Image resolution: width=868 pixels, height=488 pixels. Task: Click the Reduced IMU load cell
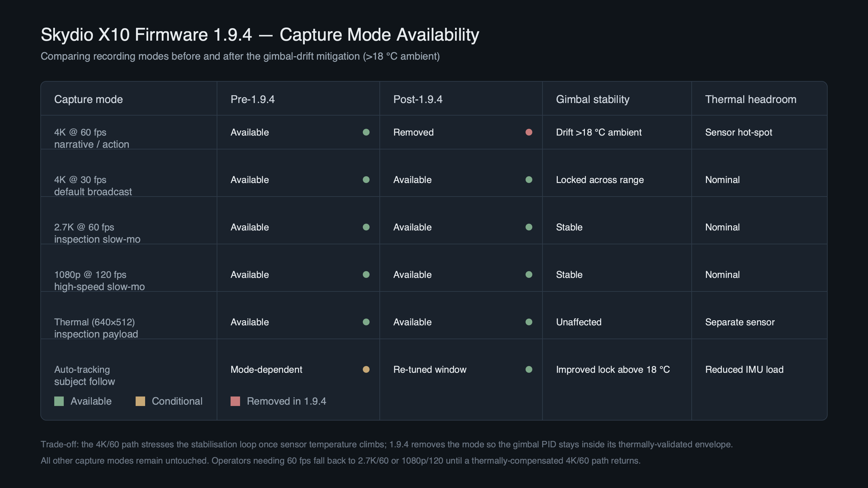coord(744,369)
